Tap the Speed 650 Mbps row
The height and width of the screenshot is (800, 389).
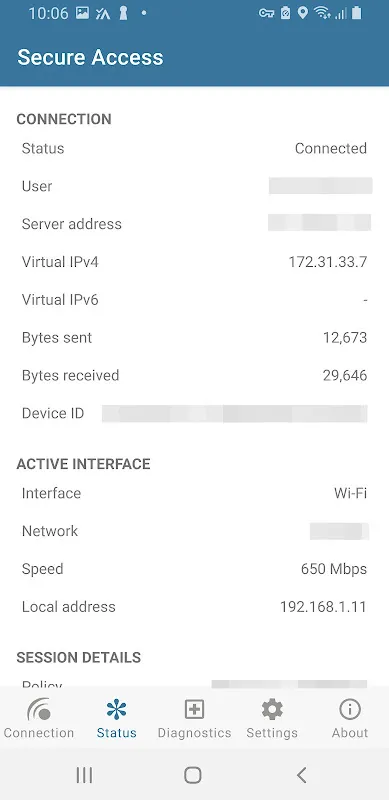[x=194, y=569]
